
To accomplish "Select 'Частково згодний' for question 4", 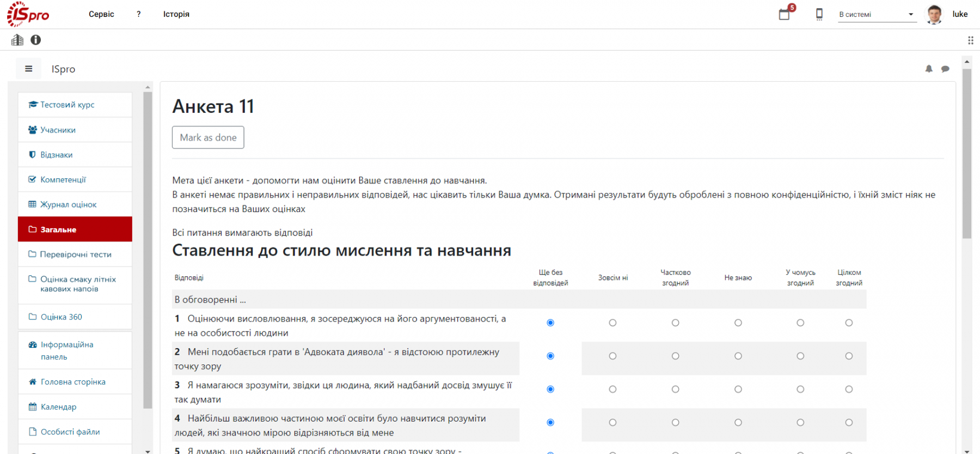I will [x=675, y=422].
